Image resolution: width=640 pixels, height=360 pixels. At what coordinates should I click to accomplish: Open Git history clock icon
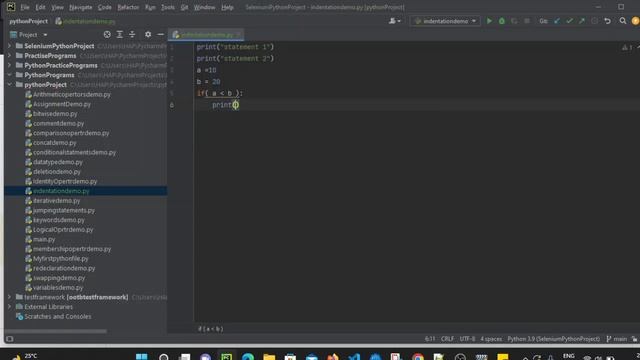click(x=594, y=21)
